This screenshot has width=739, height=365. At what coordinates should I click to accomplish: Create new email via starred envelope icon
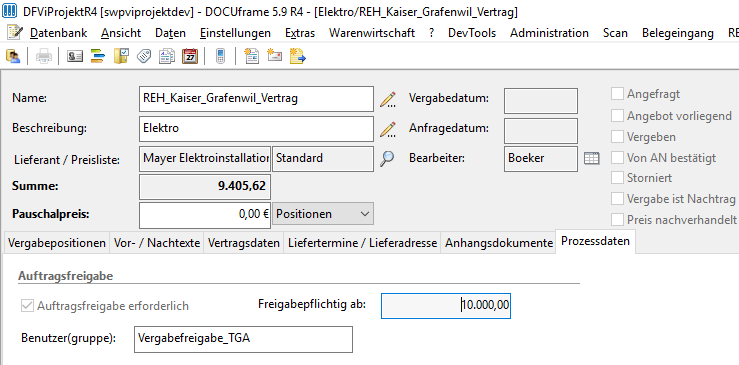tap(274, 55)
